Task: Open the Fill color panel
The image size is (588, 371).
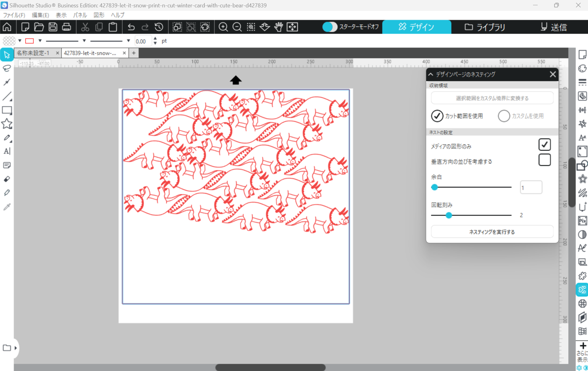Action: pos(582,69)
